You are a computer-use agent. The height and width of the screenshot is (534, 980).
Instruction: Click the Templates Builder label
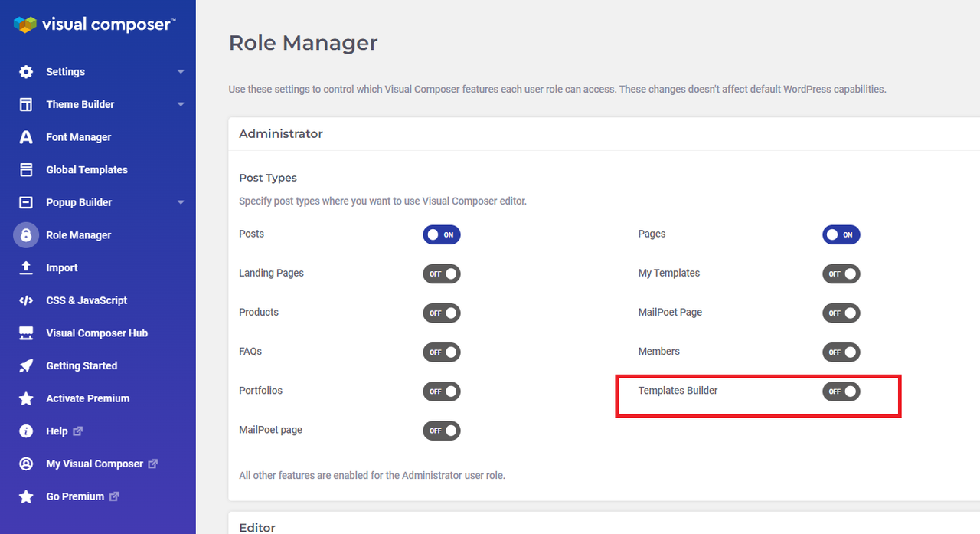tap(678, 391)
